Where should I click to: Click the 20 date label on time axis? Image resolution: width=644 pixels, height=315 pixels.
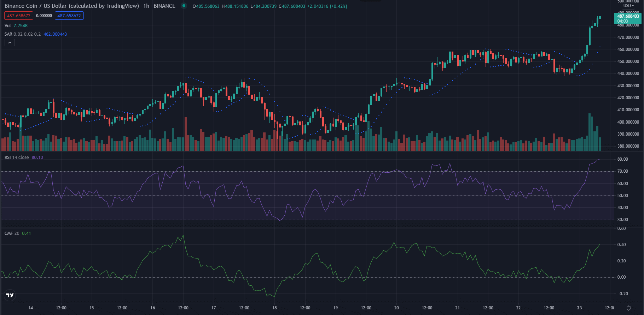(x=396, y=308)
